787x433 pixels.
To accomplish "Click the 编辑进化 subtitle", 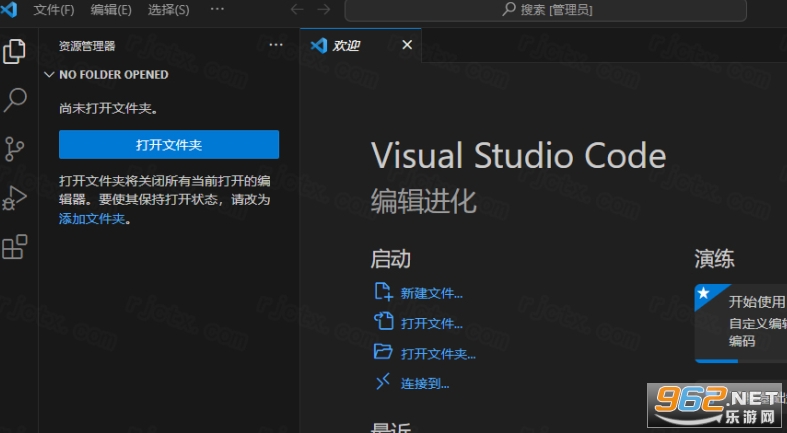I will pos(424,201).
